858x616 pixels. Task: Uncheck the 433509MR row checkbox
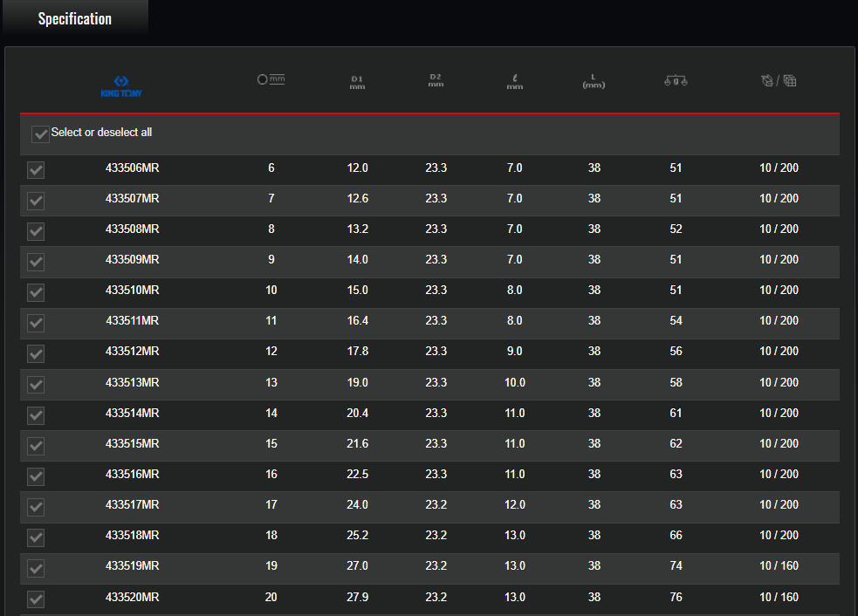pos(36,262)
